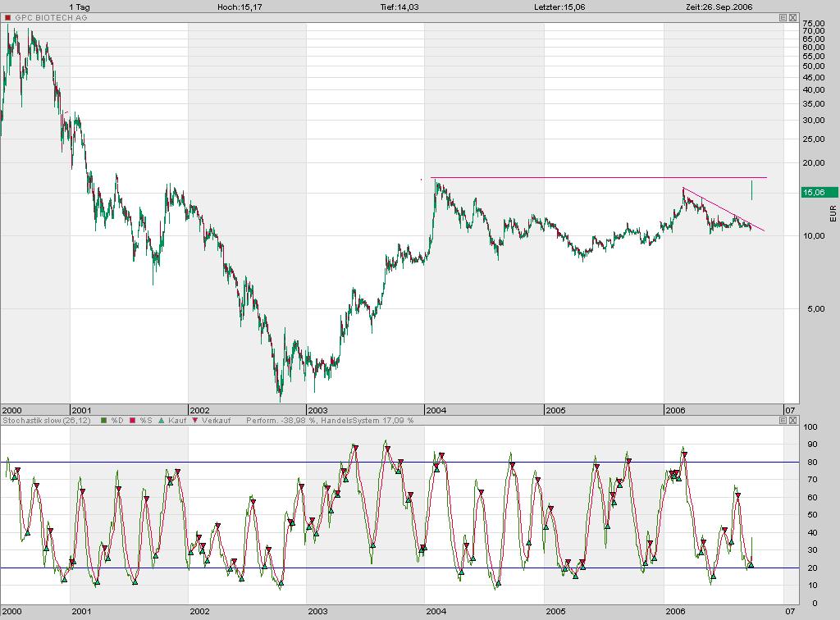840x620 pixels.
Task: Click the 2003 label on price chart axis
Action: tap(317, 410)
